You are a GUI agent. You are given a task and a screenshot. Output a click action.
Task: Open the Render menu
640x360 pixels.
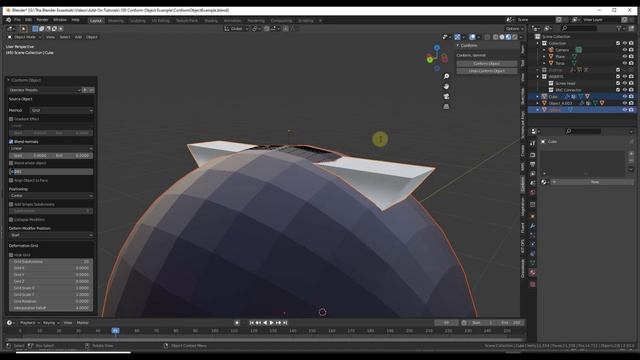coord(42,20)
